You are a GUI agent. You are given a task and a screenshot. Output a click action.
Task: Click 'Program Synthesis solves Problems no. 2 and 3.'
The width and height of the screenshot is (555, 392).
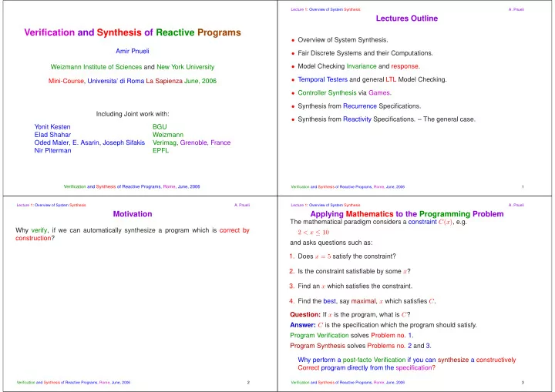tap(361, 346)
